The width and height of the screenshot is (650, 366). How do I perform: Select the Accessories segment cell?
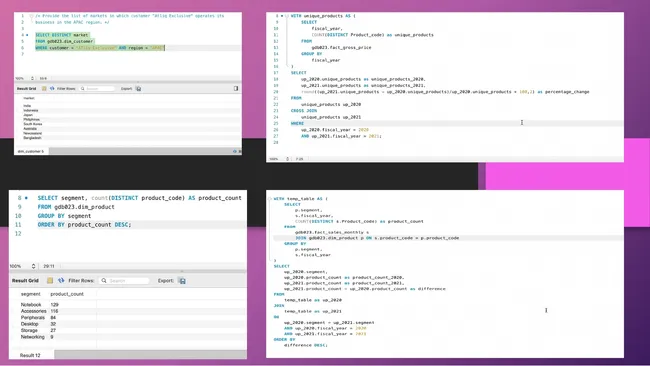coord(34,311)
